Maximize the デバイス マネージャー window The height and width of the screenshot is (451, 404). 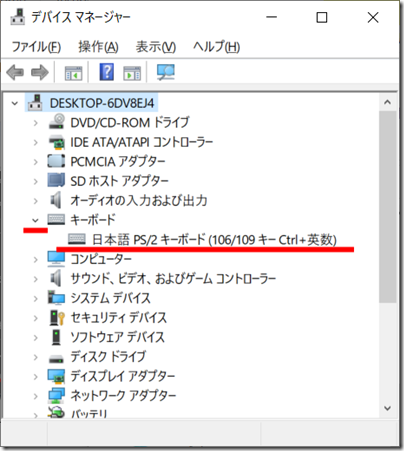click(322, 17)
